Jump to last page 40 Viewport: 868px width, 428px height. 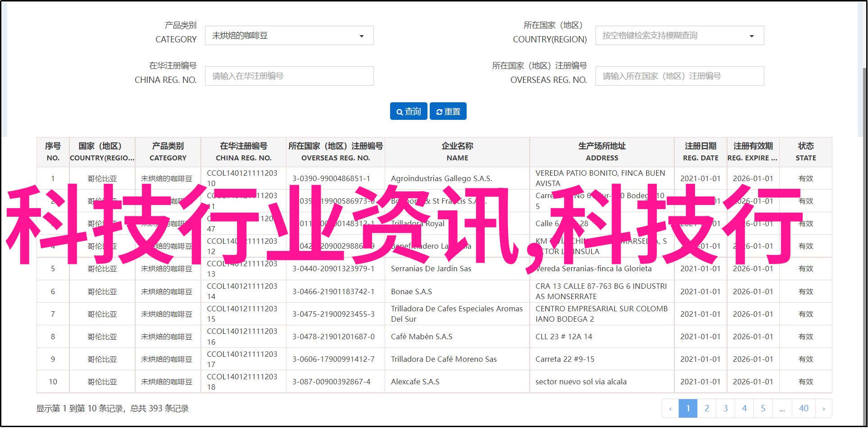pos(804,409)
